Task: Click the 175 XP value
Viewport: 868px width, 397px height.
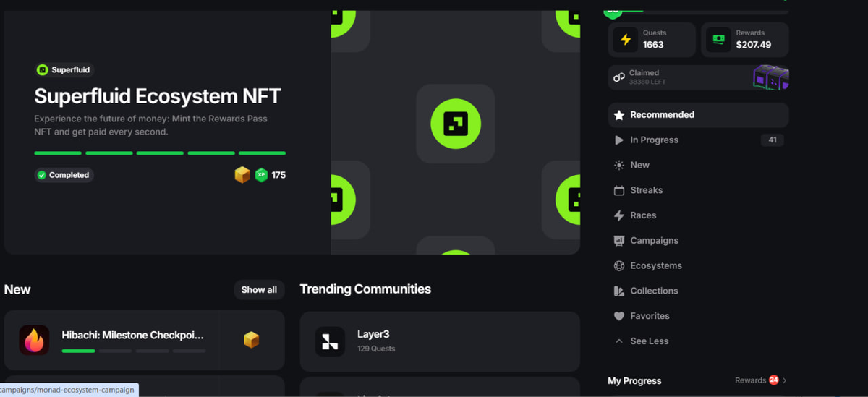Action: point(278,175)
